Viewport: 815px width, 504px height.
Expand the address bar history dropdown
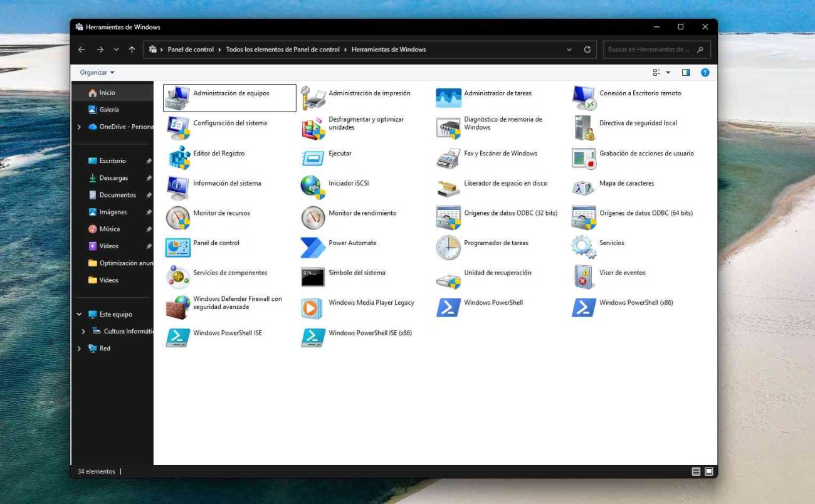point(569,50)
